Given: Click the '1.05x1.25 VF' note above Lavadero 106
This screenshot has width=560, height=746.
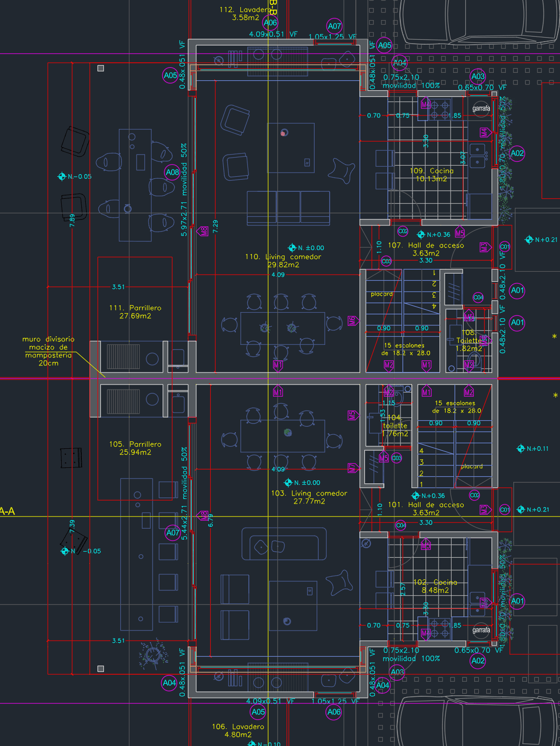Looking at the screenshot, I should tap(336, 701).
